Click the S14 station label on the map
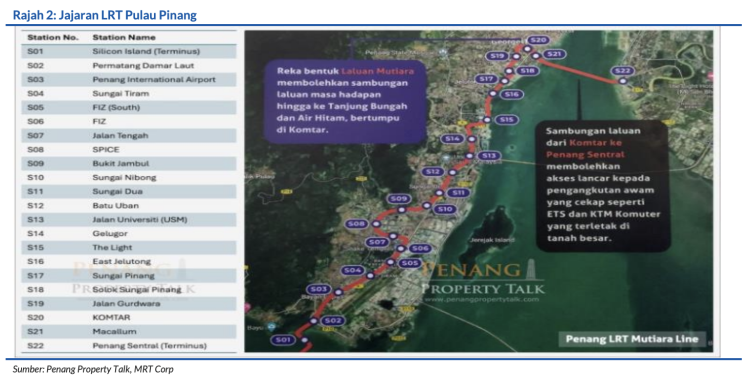 (x=452, y=139)
